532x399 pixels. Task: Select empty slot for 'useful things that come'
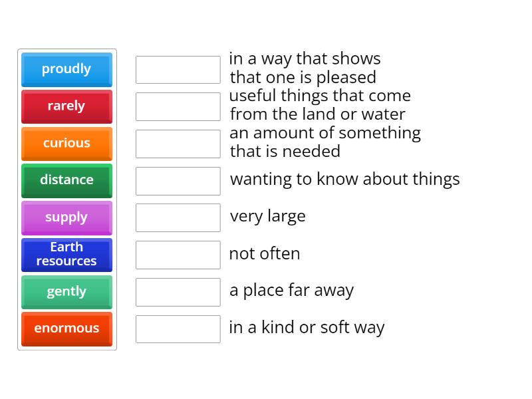(x=178, y=106)
